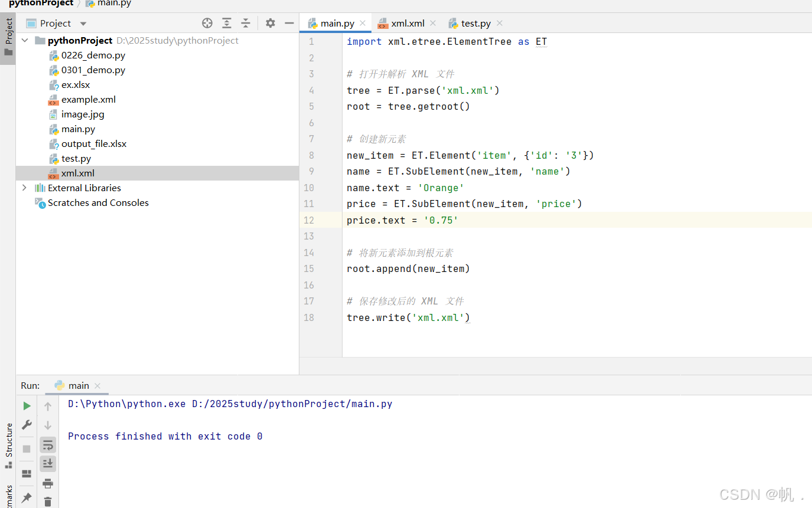The height and width of the screenshot is (508, 812).
Task: Open run configuration wrench icon
Action: [27, 425]
